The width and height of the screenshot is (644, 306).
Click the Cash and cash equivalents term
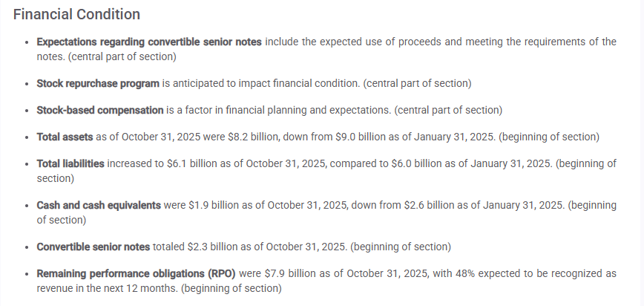pyautogui.click(x=98, y=205)
